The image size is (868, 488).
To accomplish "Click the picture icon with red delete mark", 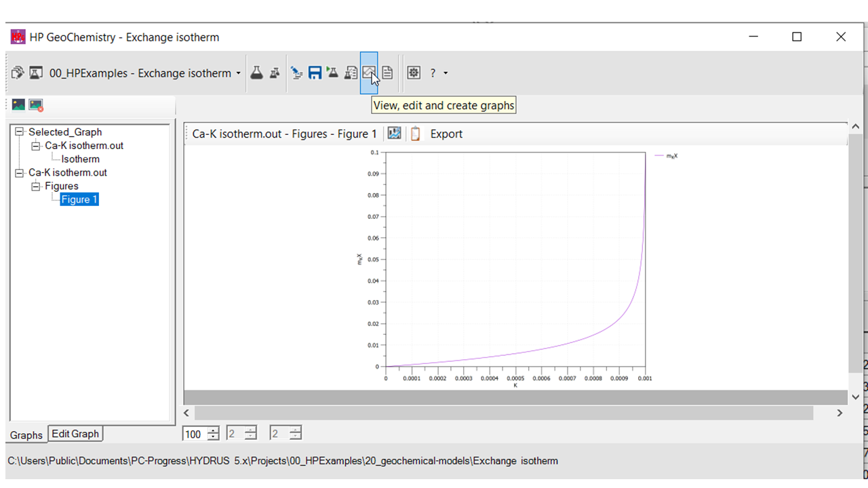I will click(x=36, y=105).
